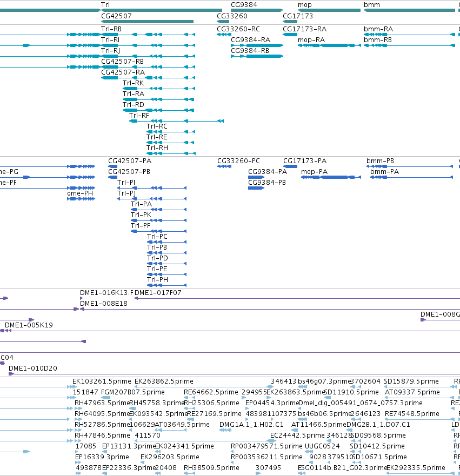
Task: Select the CG42507-RA transcript label
Action: [123, 72]
